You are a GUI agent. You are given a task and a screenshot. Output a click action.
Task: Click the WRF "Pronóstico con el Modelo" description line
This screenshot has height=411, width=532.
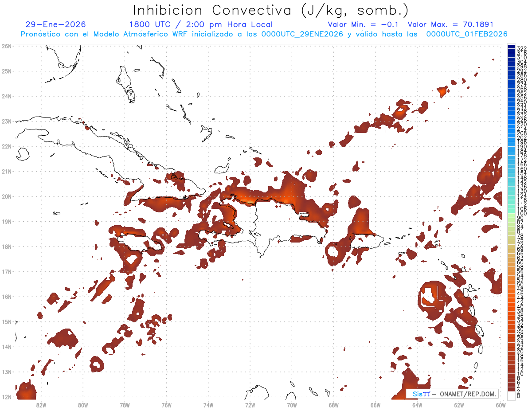click(264, 34)
